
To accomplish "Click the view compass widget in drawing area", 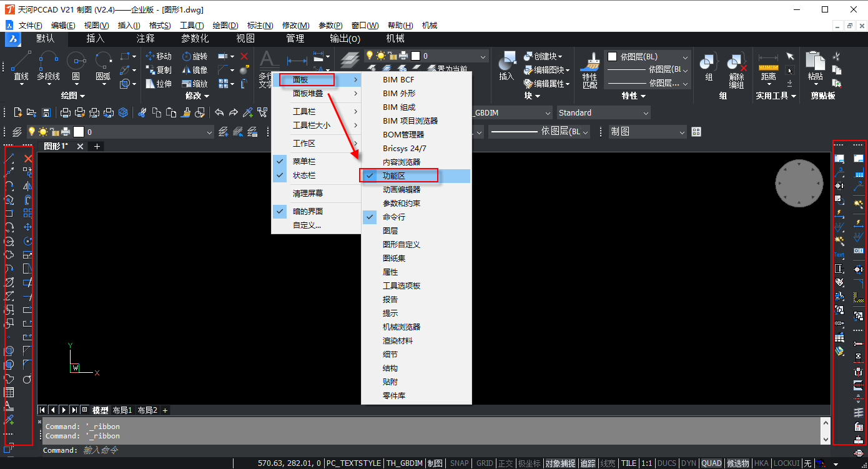I will [x=799, y=183].
